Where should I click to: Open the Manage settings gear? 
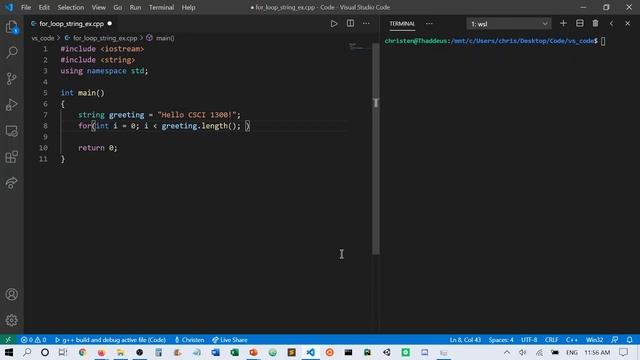tap(12, 320)
